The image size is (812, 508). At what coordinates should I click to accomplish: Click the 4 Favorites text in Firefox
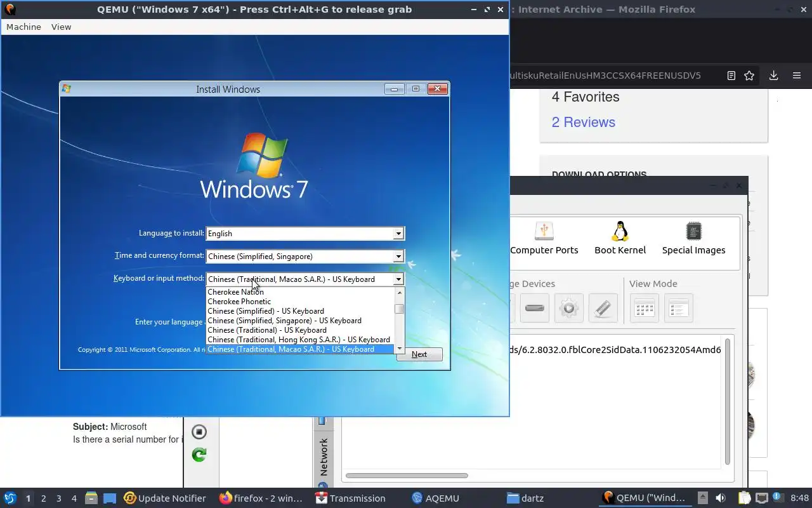click(x=586, y=97)
